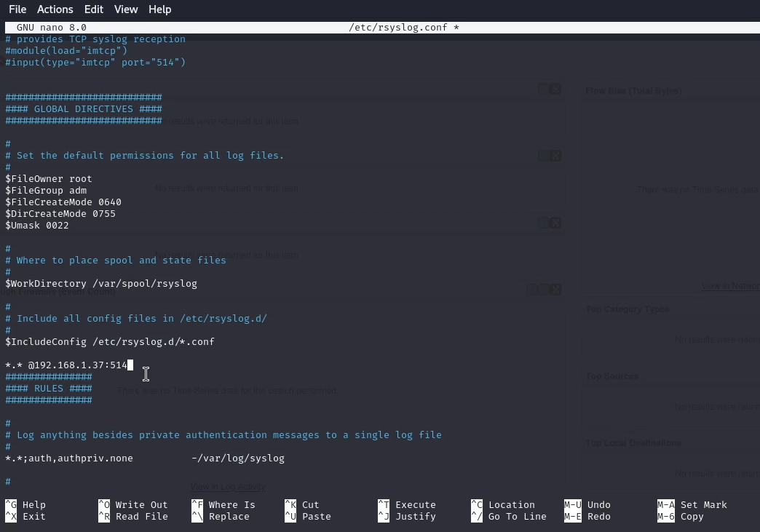Click the M-U Undo shortcut
Viewport: 760px width, 532px height.
[x=587, y=505]
